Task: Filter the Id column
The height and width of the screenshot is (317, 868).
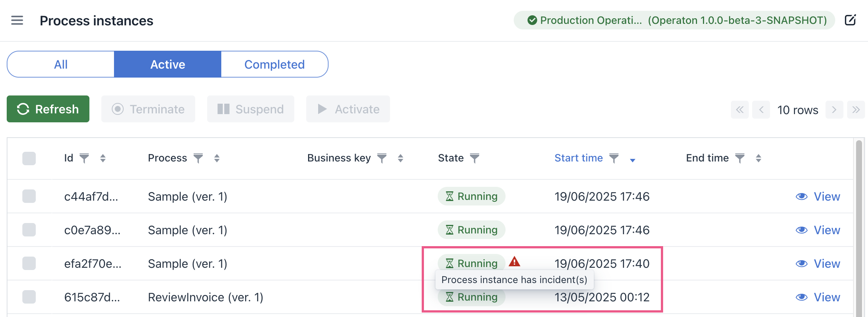Action: tap(85, 158)
